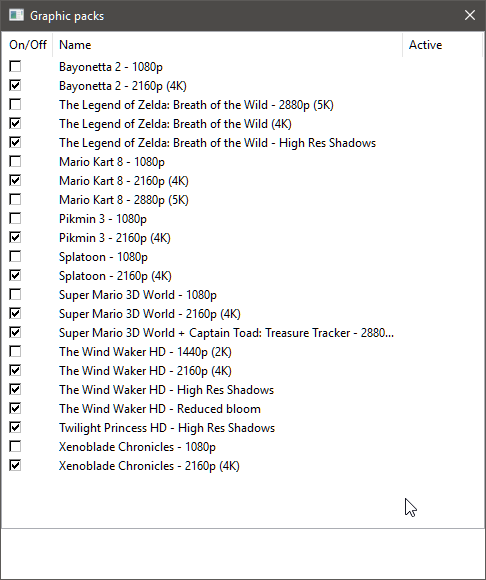Turn off Splatoon - 2160p (4K) checkbox
486x580 pixels.
pos(15,275)
